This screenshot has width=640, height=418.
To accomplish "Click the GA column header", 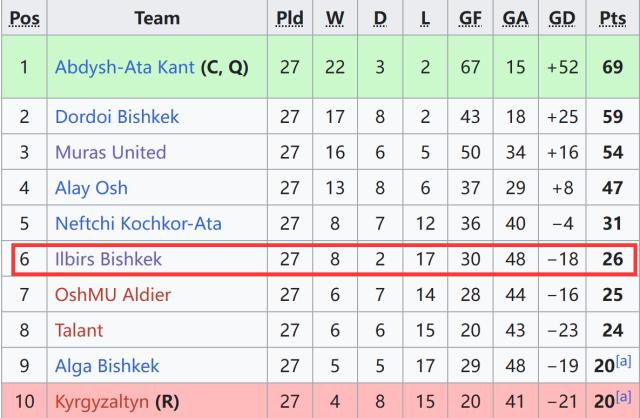I will [516, 18].
